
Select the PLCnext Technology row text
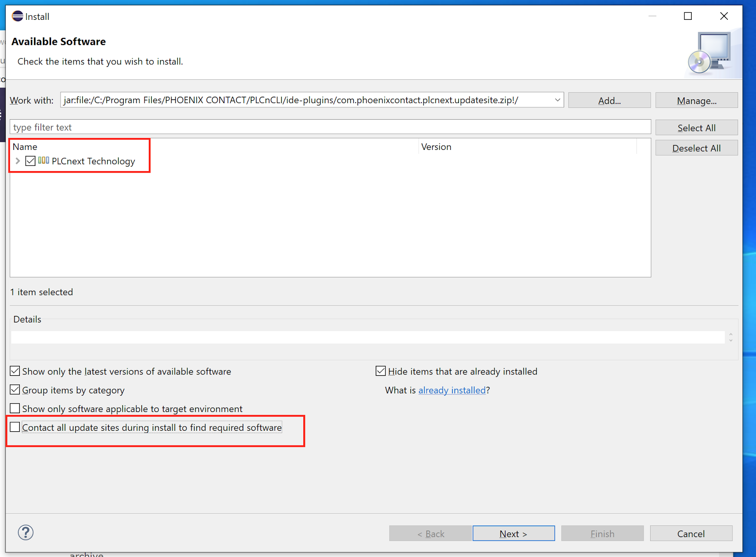(x=94, y=161)
